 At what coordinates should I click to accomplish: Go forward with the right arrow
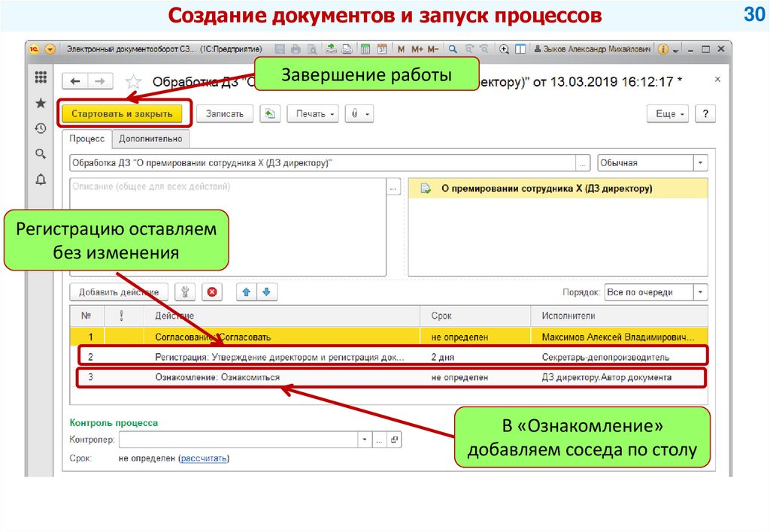pyautogui.click(x=100, y=81)
